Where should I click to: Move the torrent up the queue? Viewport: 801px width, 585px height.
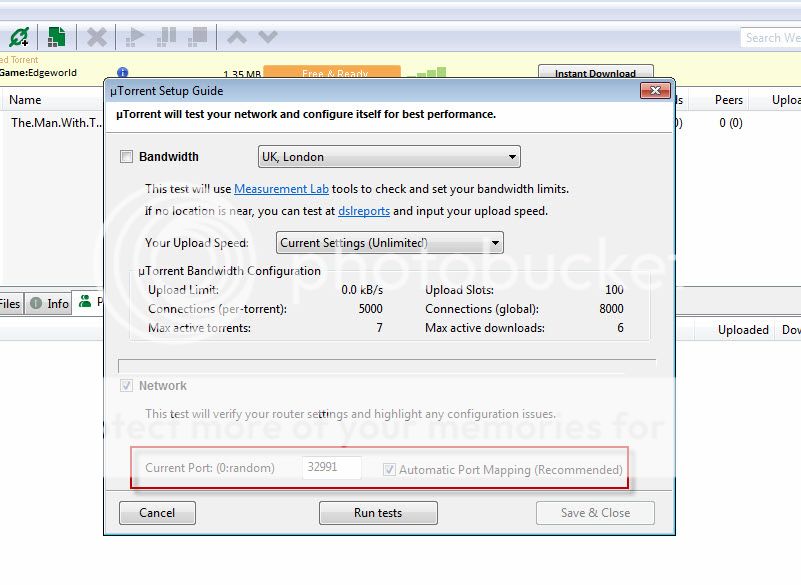(x=237, y=37)
